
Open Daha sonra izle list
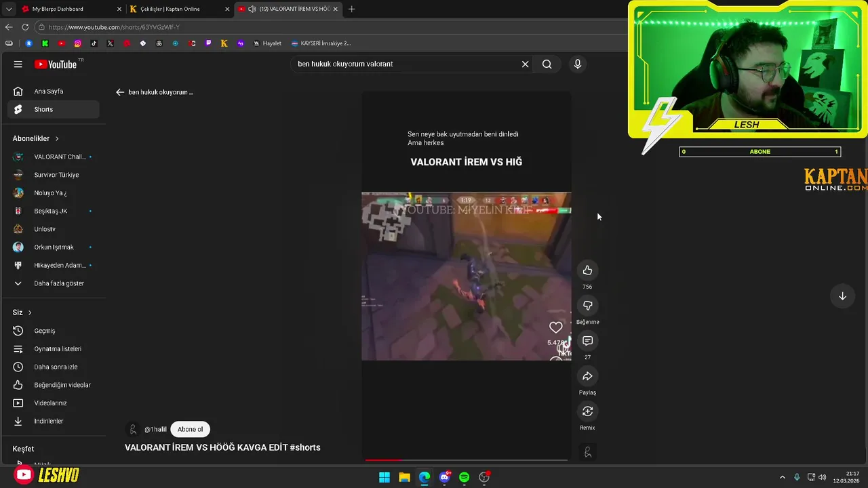coord(53,367)
